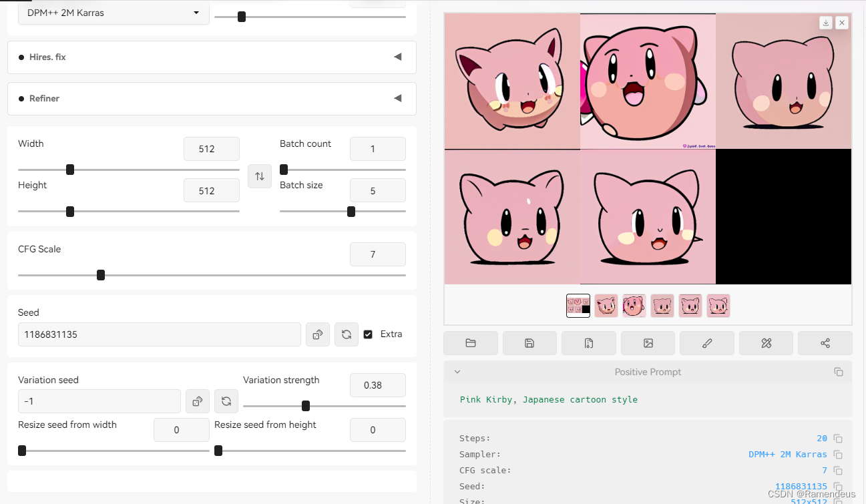Adjust the CFG Scale slider
The width and height of the screenshot is (866, 504).
(x=212, y=275)
